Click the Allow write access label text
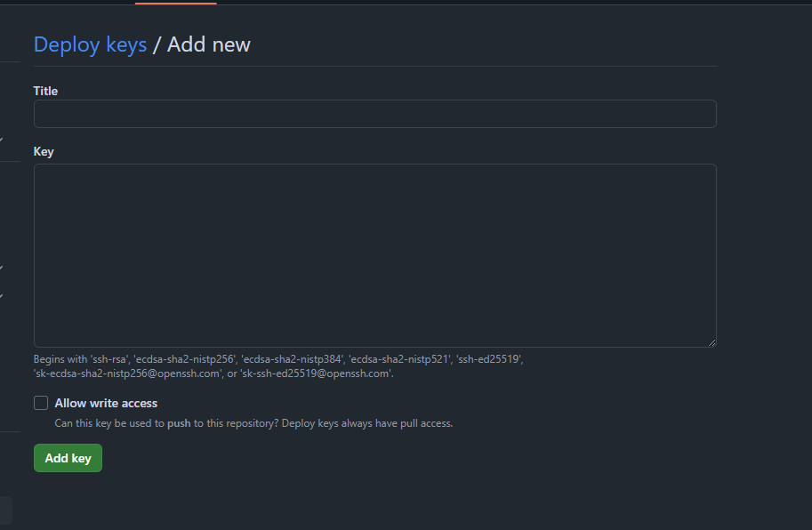 tap(106, 403)
